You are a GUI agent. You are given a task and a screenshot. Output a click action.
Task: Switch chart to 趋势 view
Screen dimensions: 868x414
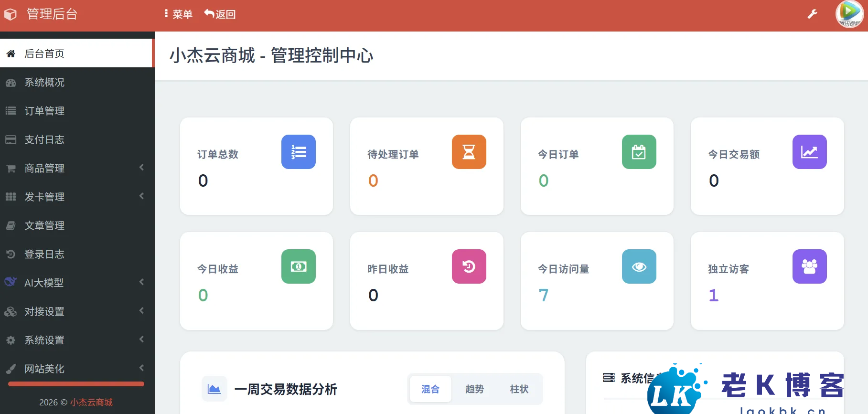474,389
